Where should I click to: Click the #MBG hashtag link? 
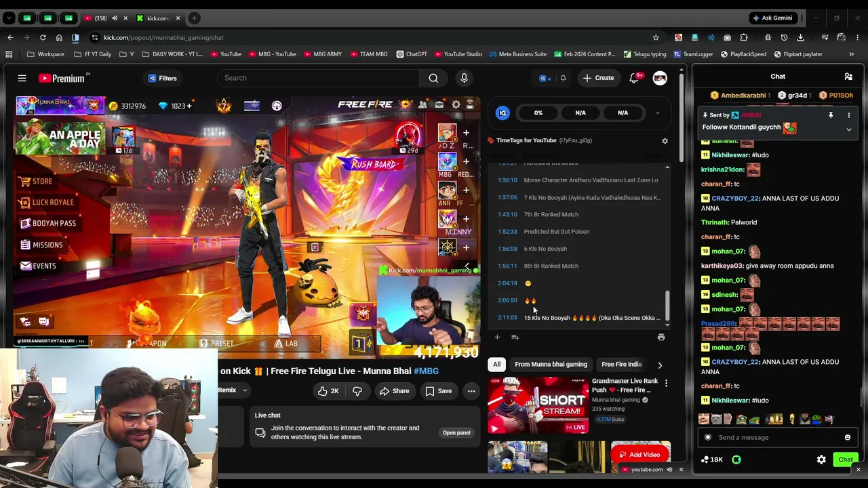pyautogui.click(x=426, y=371)
